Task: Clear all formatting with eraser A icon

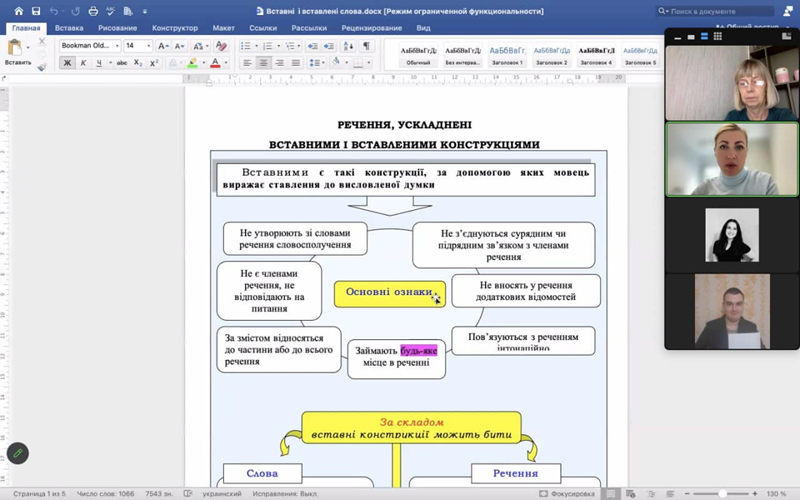Action: [x=221, y=46]
